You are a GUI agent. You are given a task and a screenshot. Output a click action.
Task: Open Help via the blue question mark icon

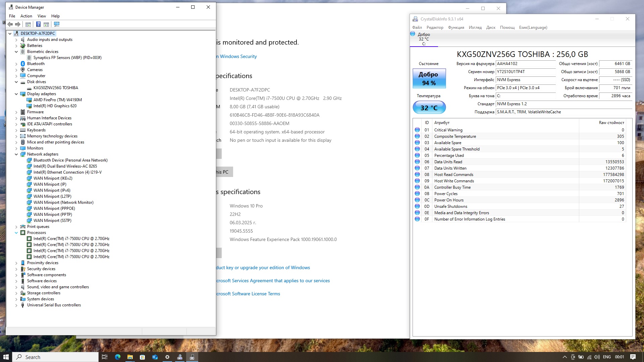click(x=38, y=24)
